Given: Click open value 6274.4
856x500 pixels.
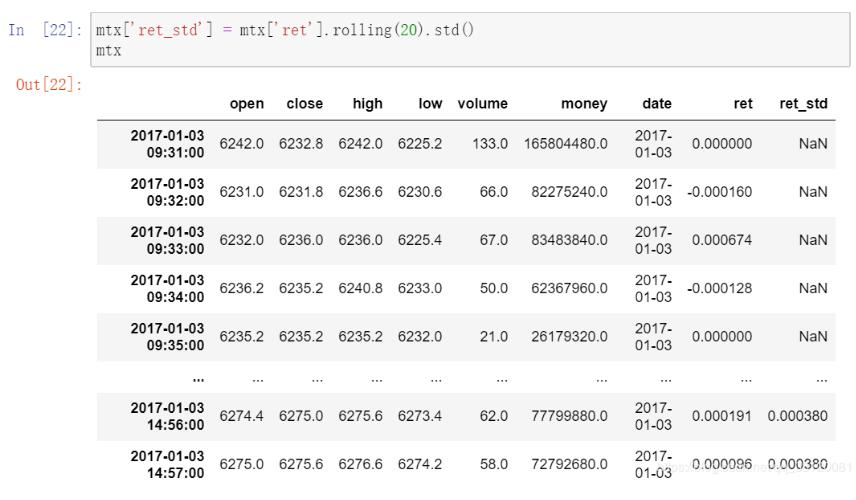Looking at the screenshot, I should (x=241, y=416).
